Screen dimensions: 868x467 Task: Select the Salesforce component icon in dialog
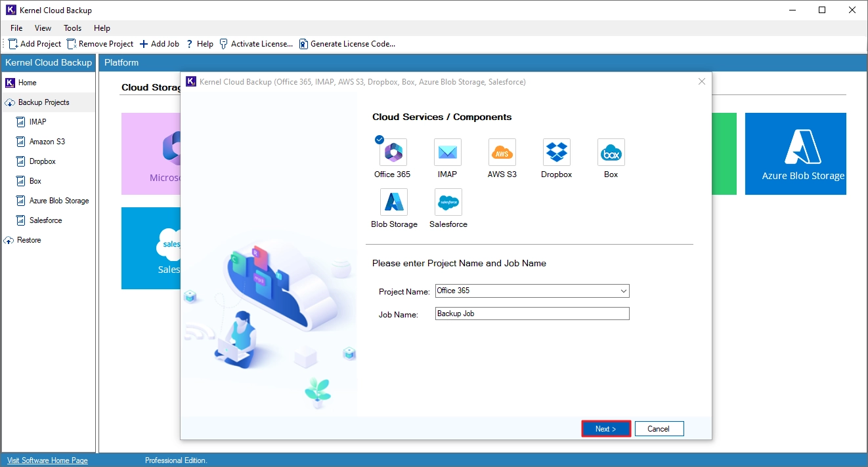click(x=448, y=202)
